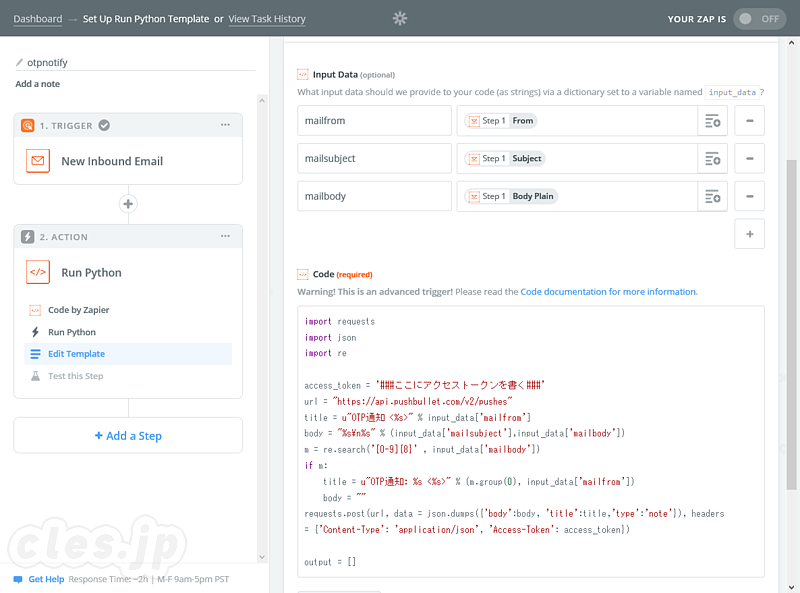Screen dimensions: 800x593
Task: Open the Trigger step options menu
Action: point(226,125)
